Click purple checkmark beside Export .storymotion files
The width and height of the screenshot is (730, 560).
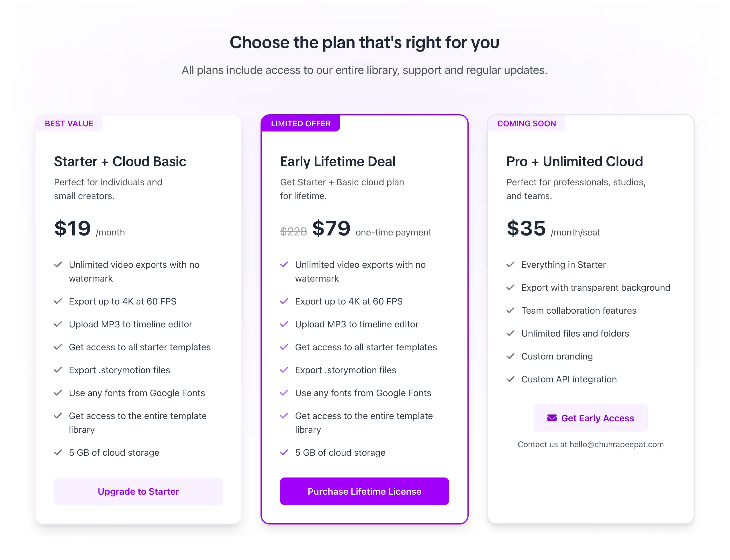(284, 370)
